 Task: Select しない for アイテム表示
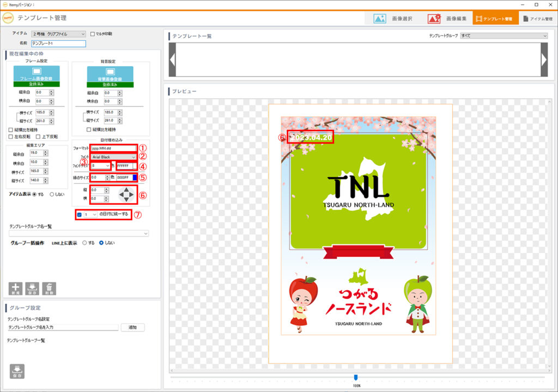(x=52, y=194)
